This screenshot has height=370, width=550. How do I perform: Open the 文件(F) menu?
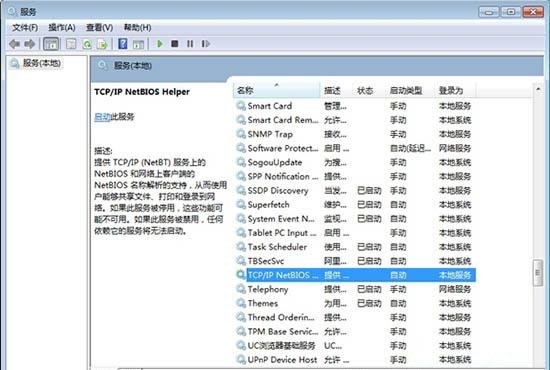click(25, 28)
